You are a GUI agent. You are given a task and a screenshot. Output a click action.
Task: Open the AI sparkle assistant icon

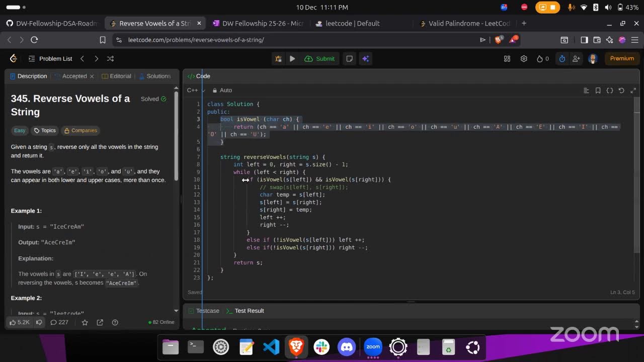click(366, 59)
